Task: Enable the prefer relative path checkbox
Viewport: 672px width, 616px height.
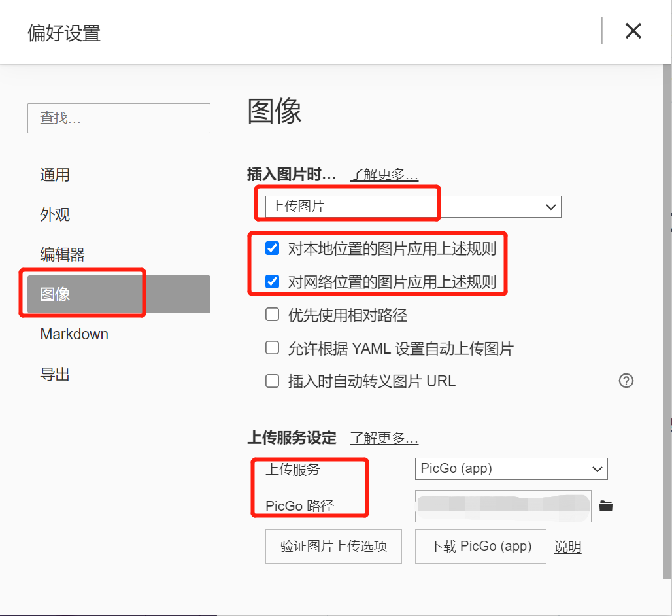Action: point(273,315)
